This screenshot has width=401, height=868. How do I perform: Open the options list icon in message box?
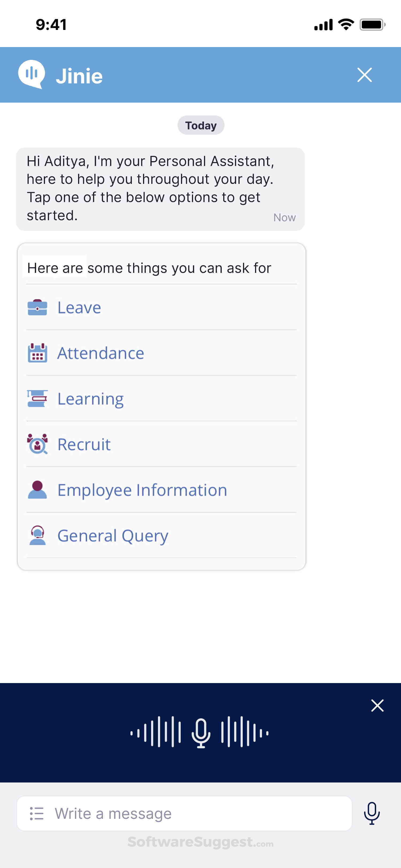click(x=36, y=813)
